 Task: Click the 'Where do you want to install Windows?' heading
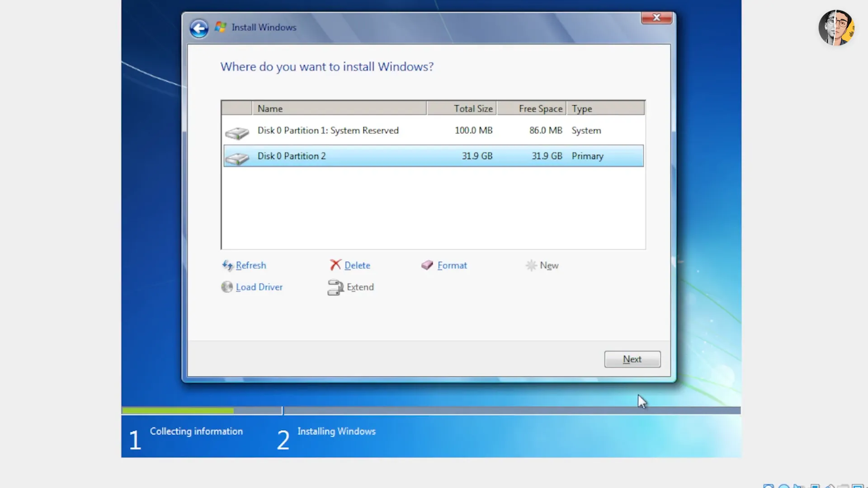327,67
